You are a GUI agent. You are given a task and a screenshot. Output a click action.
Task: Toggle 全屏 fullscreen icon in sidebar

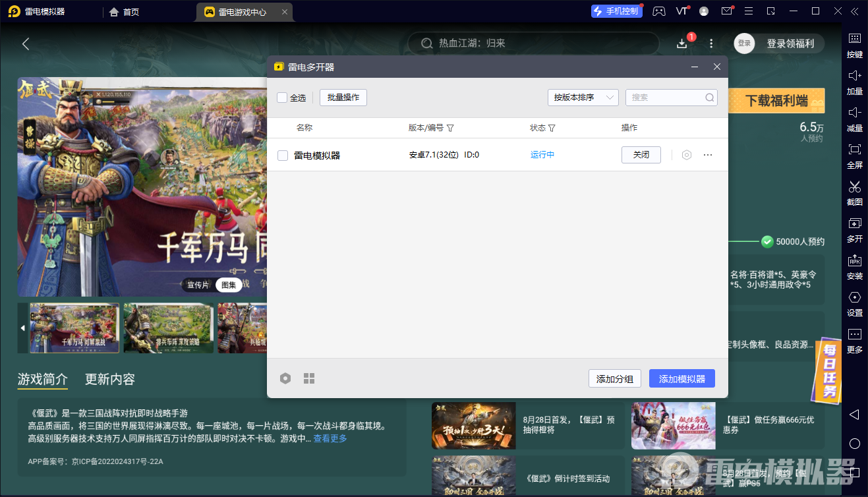pos(854,150)
